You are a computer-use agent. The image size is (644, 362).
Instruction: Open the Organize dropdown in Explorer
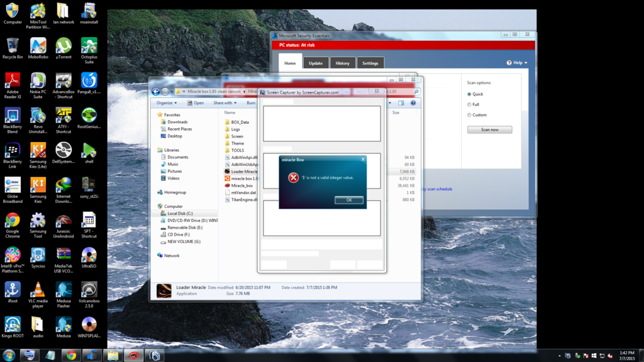point(167,102)
